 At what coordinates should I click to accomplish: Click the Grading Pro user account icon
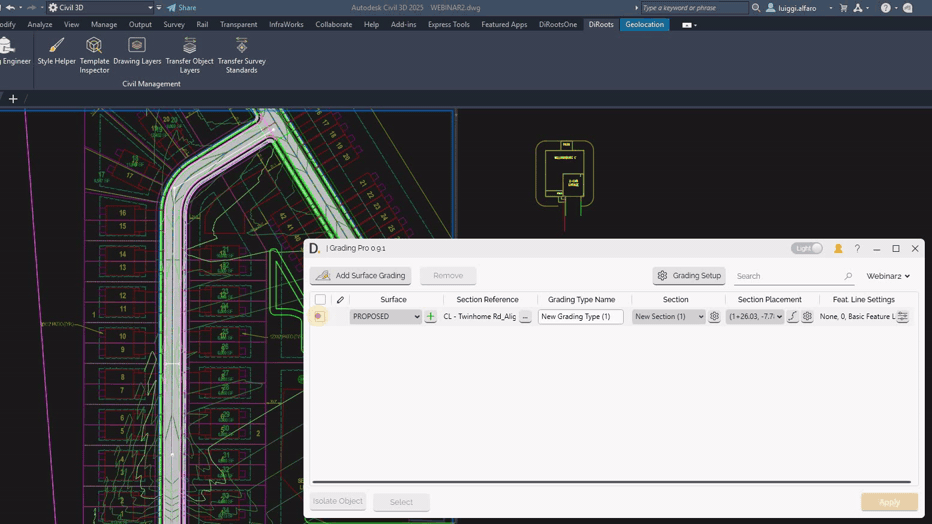(838, 249)
